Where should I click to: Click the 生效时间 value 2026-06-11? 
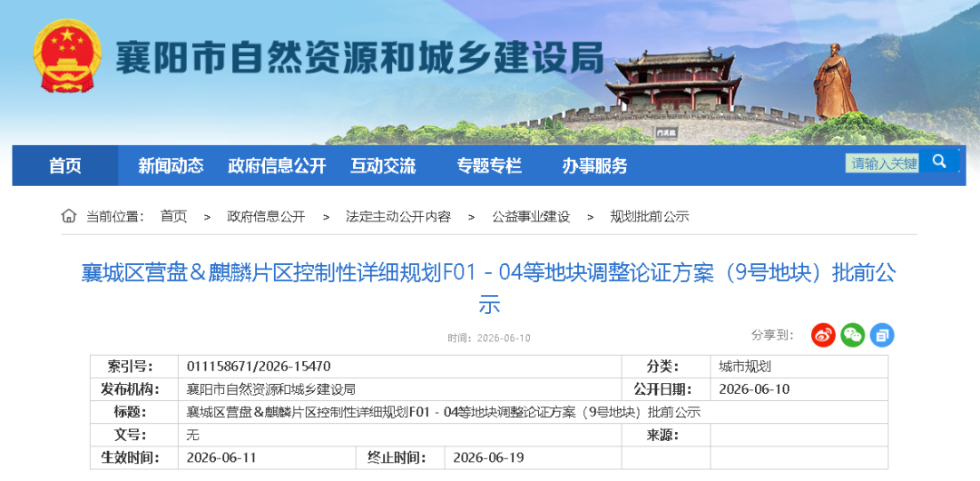[221, 457]
